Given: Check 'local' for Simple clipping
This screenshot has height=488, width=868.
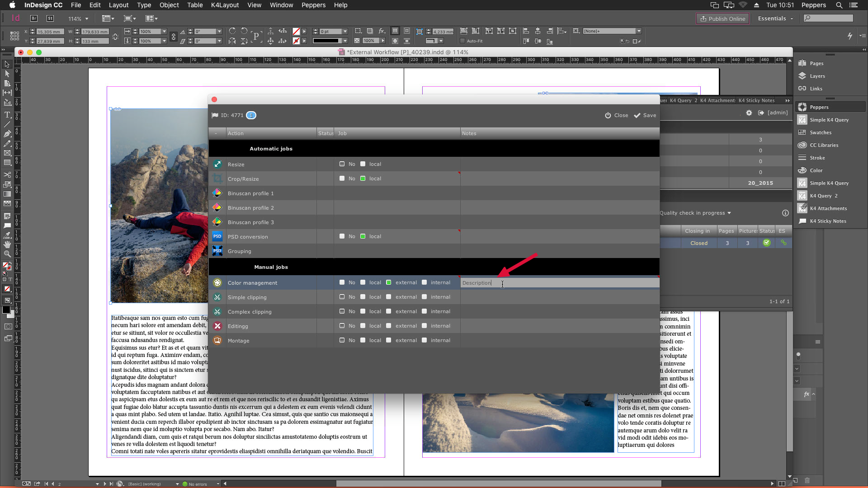Looking at the screenshot, I should tap(363, 297).
